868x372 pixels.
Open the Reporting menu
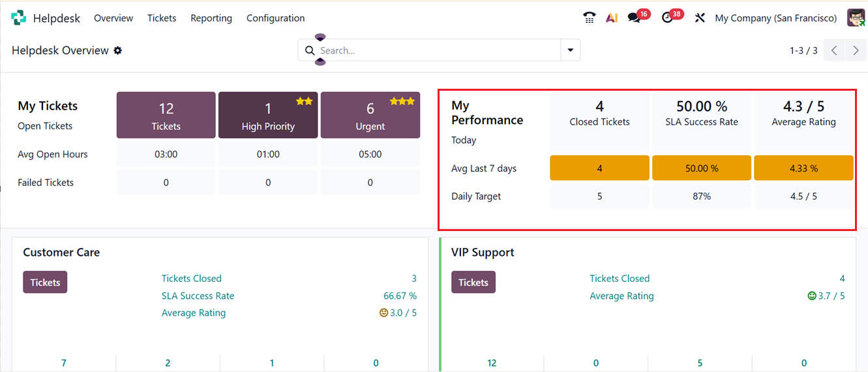[211, 18]
